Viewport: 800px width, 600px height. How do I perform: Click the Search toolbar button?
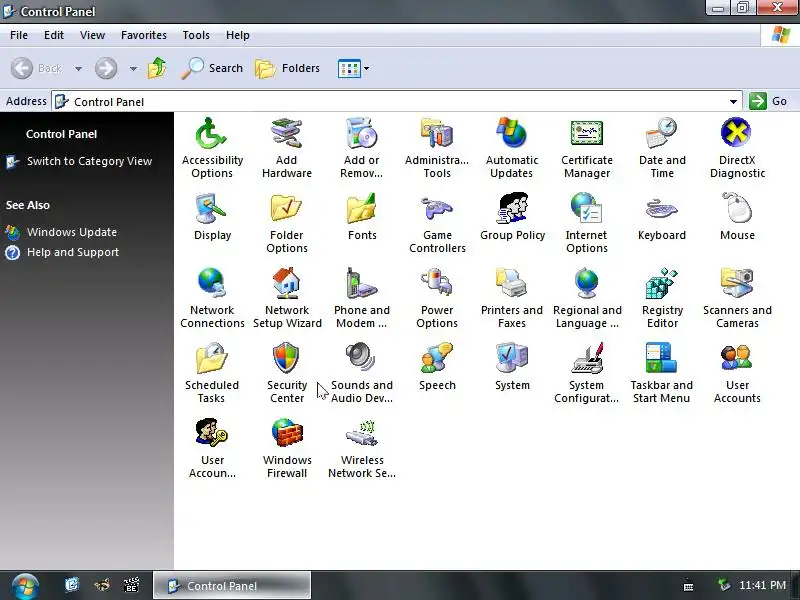(212, 68)
